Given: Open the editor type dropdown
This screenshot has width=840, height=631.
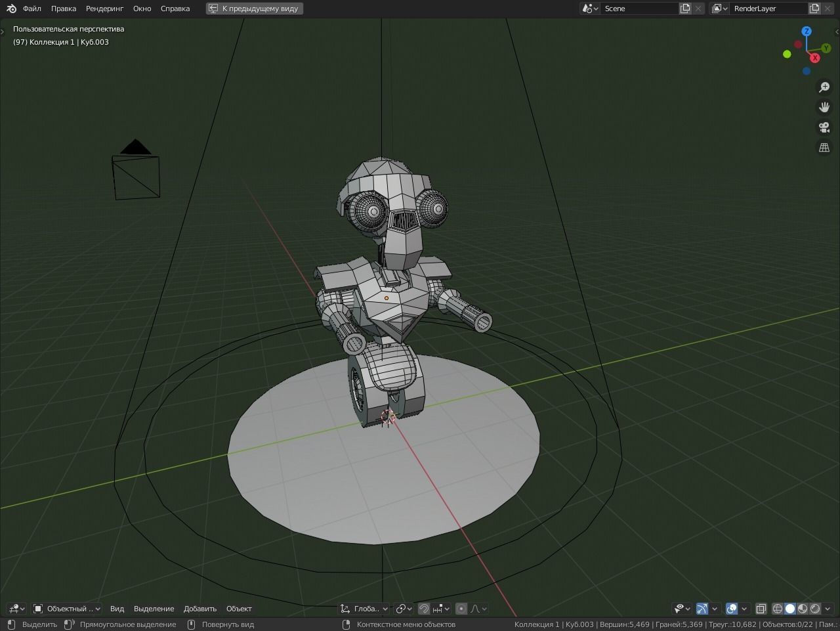Looking at the screenshot, I should coord(16,609).
